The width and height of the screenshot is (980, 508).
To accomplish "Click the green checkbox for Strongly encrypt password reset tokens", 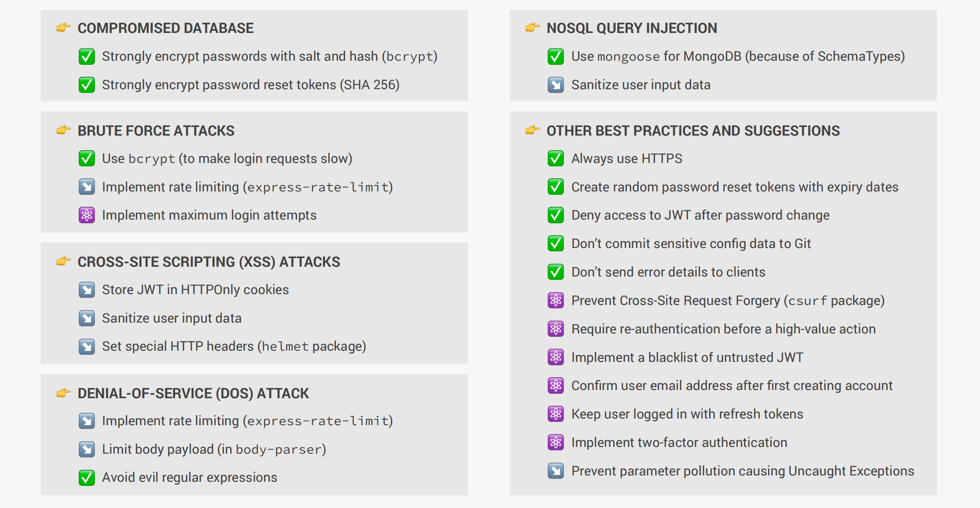I will coord(87,85).
